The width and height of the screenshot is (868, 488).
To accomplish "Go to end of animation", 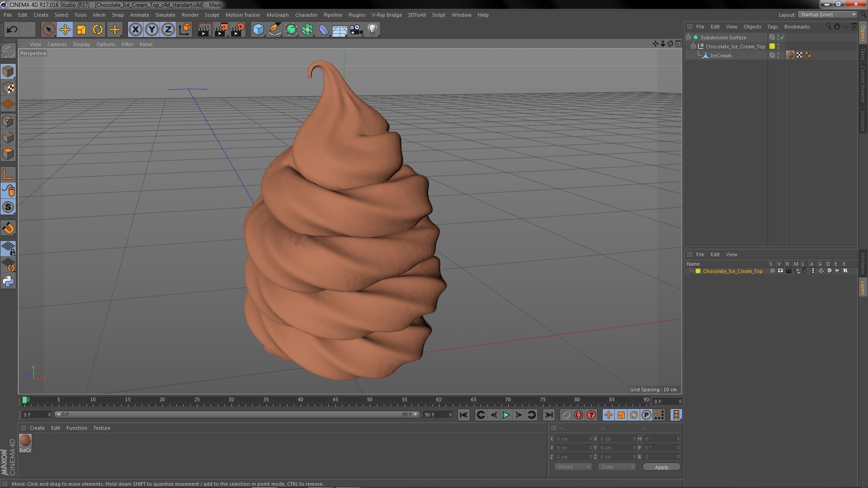I will (549, 415).
